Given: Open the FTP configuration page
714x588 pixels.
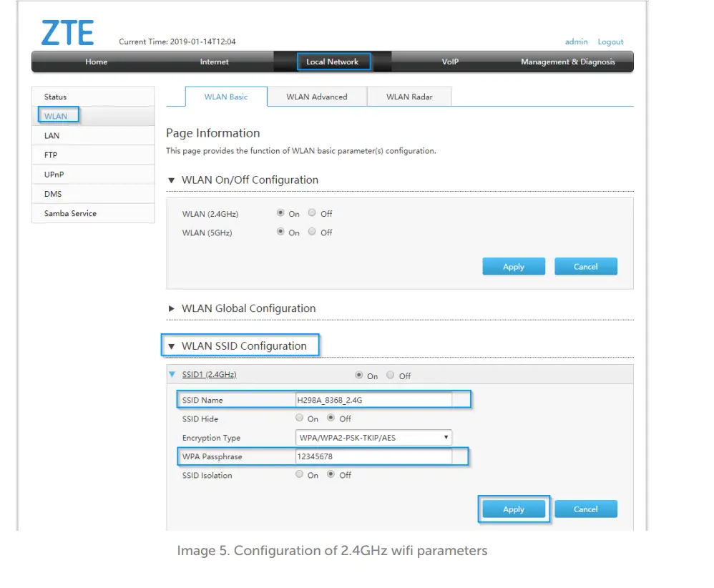Looking at the screenshot, I should tap(51, 155).
